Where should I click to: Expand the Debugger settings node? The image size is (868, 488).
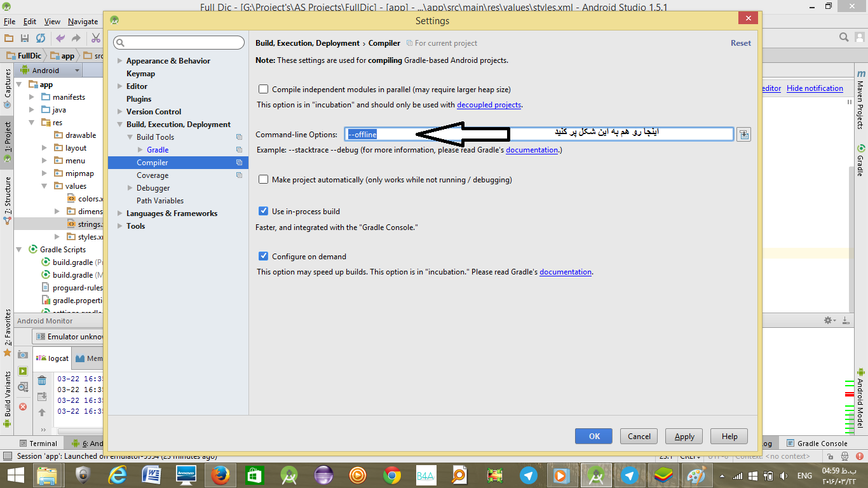[x=130, y=188]
